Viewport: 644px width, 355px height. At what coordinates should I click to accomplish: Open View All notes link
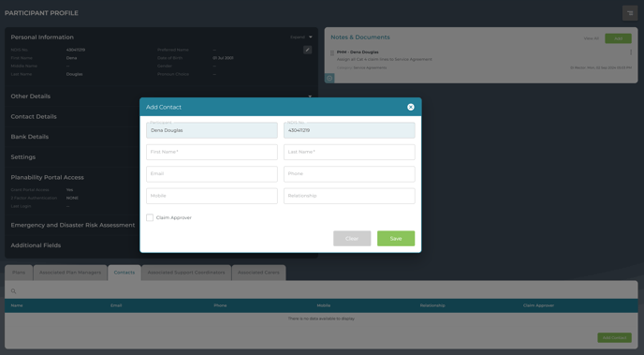[x=591, y=38]
